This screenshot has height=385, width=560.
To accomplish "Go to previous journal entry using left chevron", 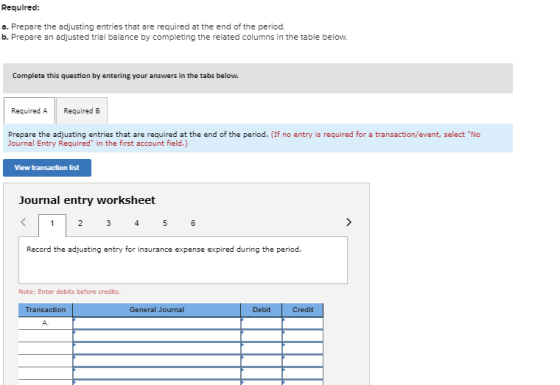I will [23, 222].
